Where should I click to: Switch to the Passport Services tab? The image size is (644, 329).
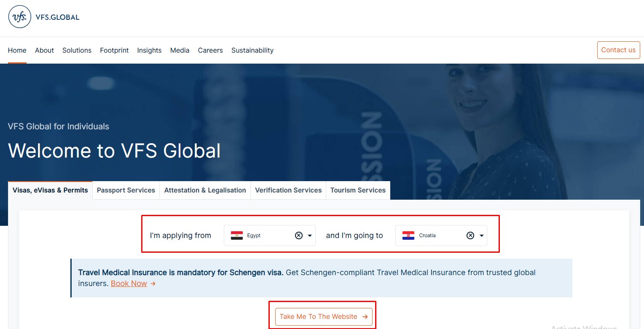126,190
